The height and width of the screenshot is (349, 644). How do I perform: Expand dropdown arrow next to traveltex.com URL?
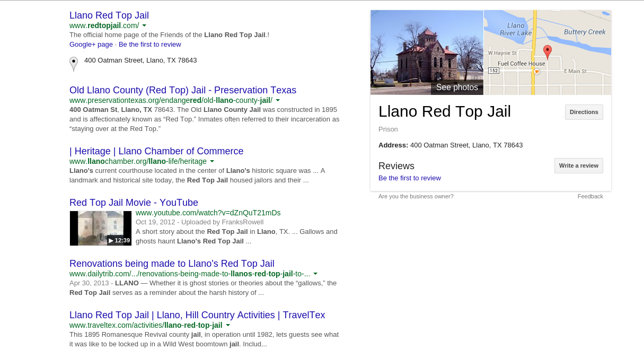228,325
